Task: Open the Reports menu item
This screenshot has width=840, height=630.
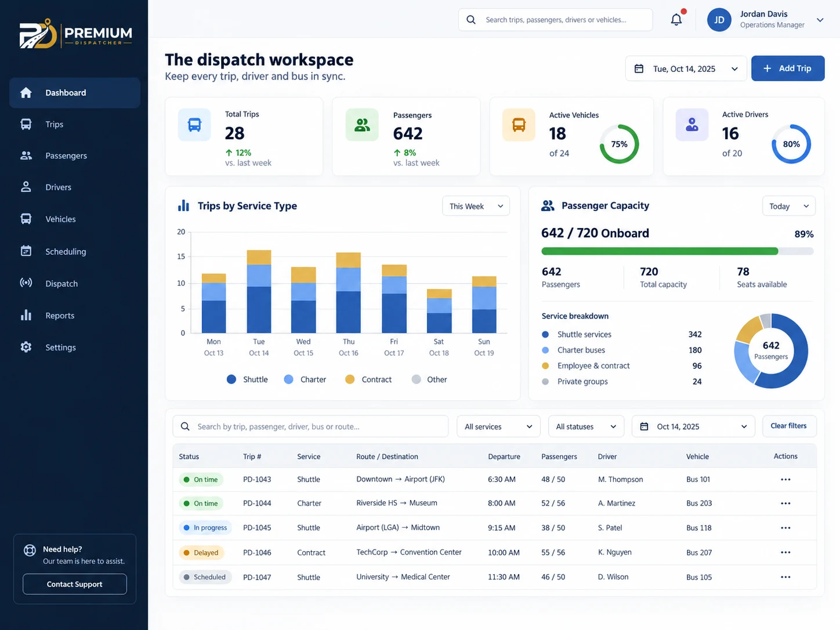Action: [x=75, y=315]
